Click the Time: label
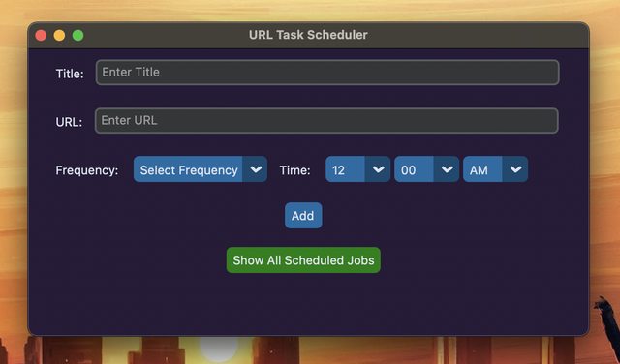The width and height of the screenshot is (620, 364). (x=294, y=170)
